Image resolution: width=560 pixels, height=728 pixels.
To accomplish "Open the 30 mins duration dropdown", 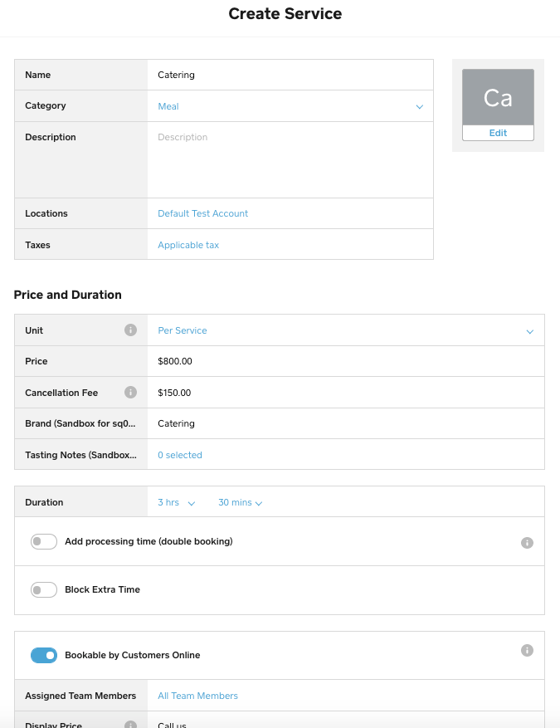I will (241, 502).
